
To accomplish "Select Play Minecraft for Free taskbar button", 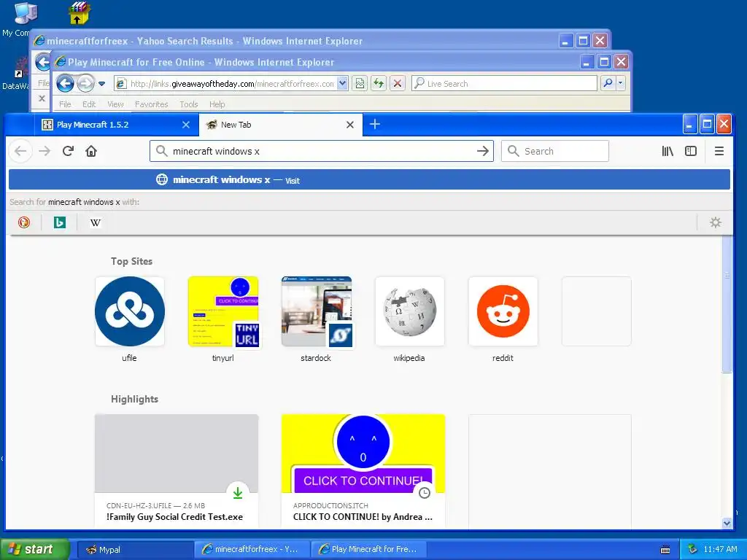I will click(368, 550).
